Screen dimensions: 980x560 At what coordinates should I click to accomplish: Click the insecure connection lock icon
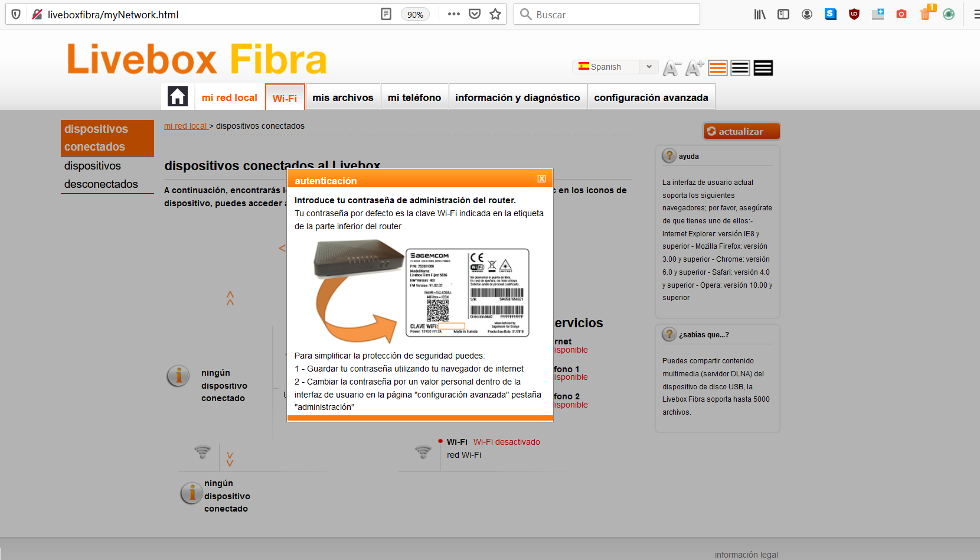point(37,14)
